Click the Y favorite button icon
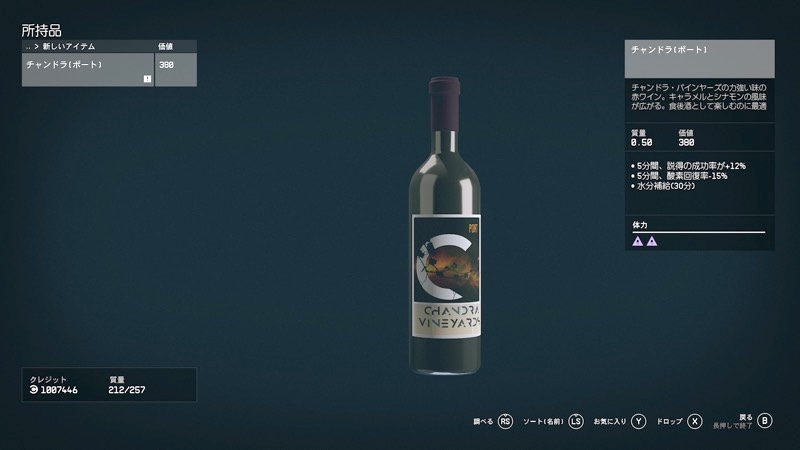Screen dimensions: 800x450 pyautogui.click(x=638, y=421)
